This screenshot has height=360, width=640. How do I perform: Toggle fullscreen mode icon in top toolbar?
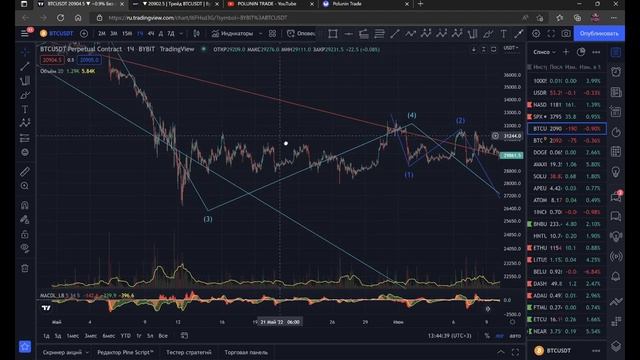click(551, 33)
